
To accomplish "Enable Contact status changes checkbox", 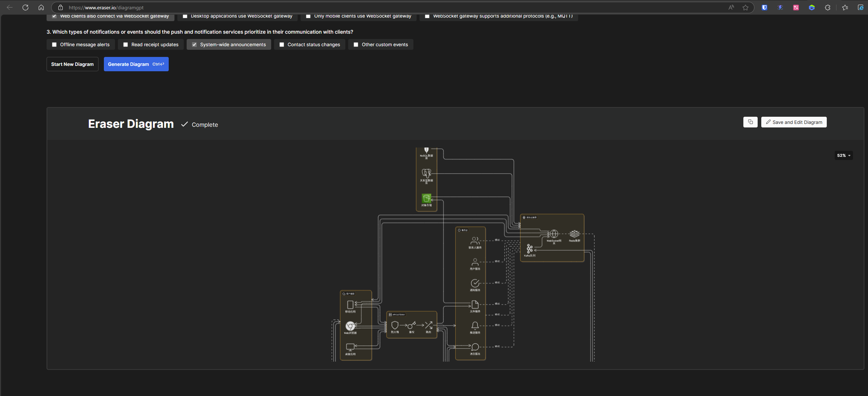I will [282, 45].
